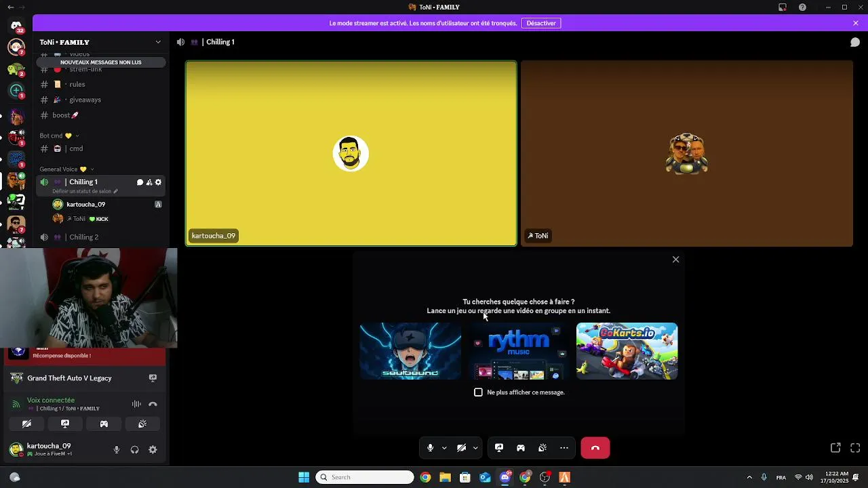
Task: Open more options in call control bar
Action: [x=564, y=448]
